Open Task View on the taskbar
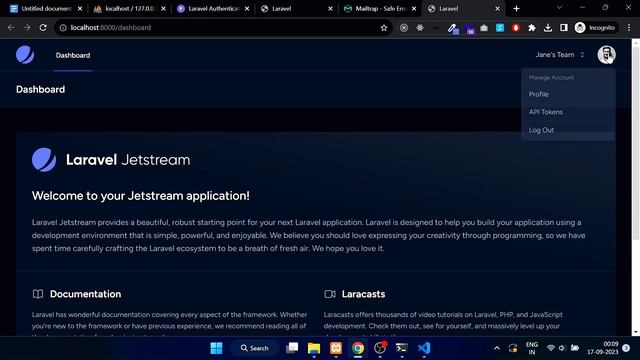The height and width of the screenshot is (360, 640). coord(292,348)
